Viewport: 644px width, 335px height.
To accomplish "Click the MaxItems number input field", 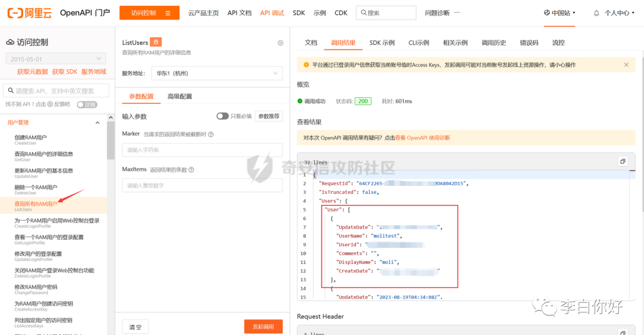I will click(202, 185).
